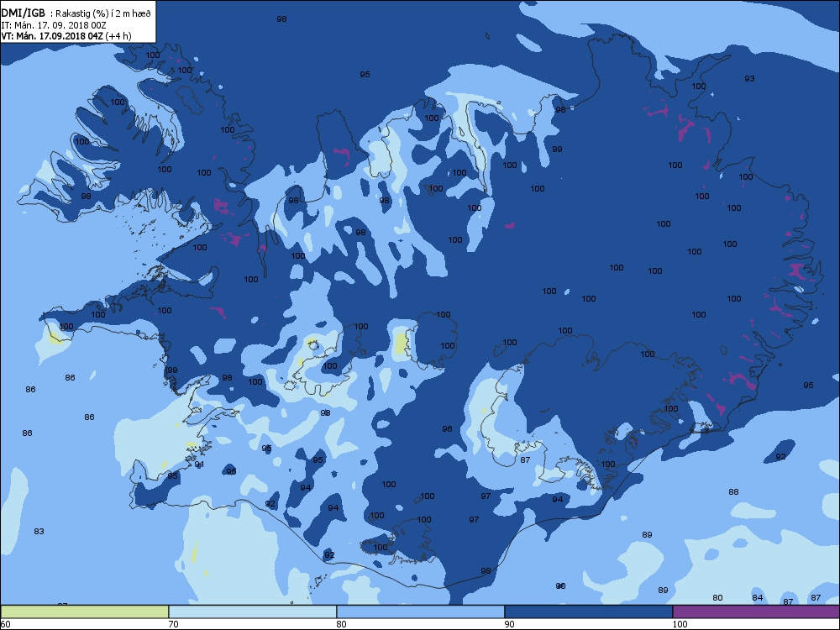Click the dark blue 90–100 legend swatch
840x630 pixels.
coord(588,612)
